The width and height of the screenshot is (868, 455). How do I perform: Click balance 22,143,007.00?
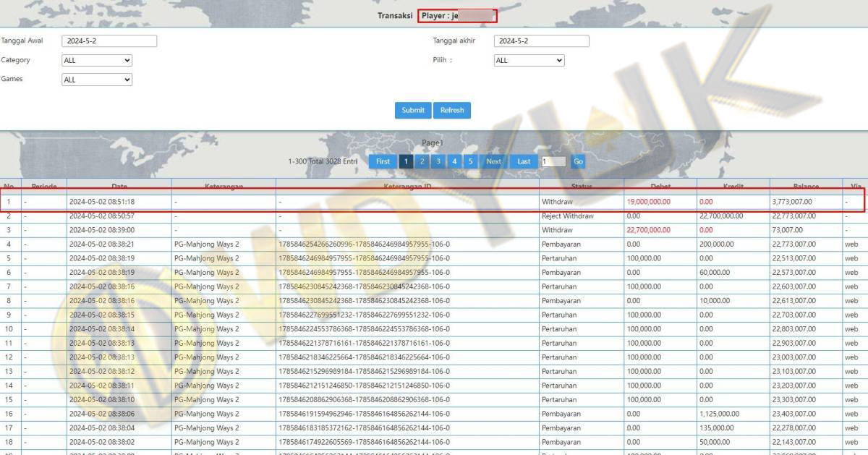point(793,442)
